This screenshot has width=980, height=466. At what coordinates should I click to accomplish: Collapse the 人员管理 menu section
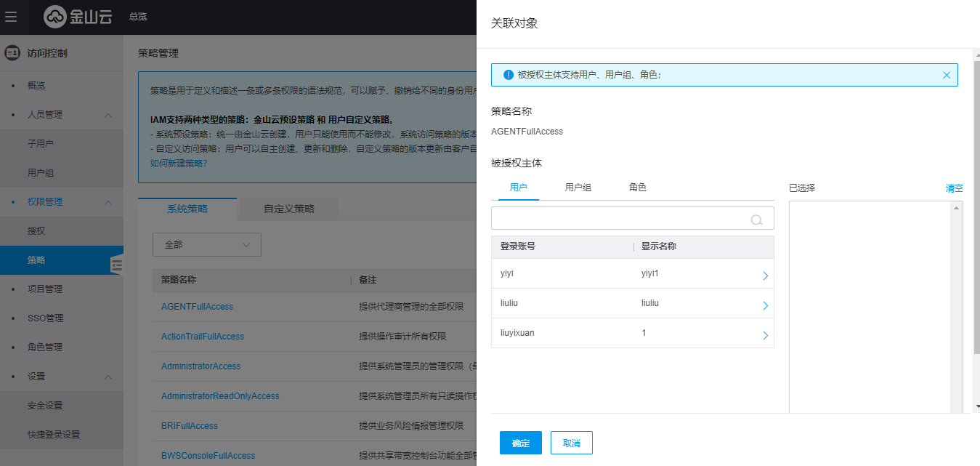108,115
